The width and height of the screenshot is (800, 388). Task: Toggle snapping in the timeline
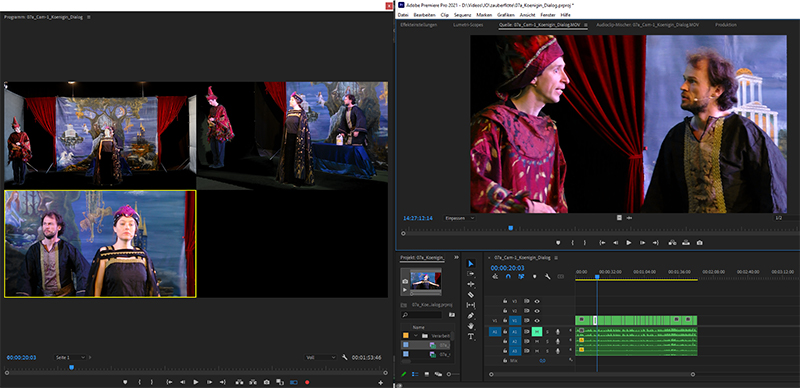coord(508,276)
